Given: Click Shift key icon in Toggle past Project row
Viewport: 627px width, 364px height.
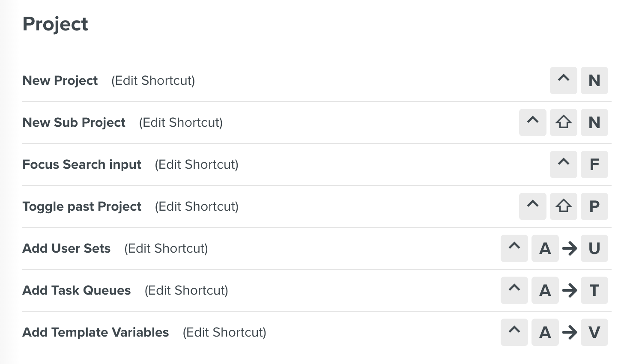Looking at the screenshot, I should click(x=563, y=206).
